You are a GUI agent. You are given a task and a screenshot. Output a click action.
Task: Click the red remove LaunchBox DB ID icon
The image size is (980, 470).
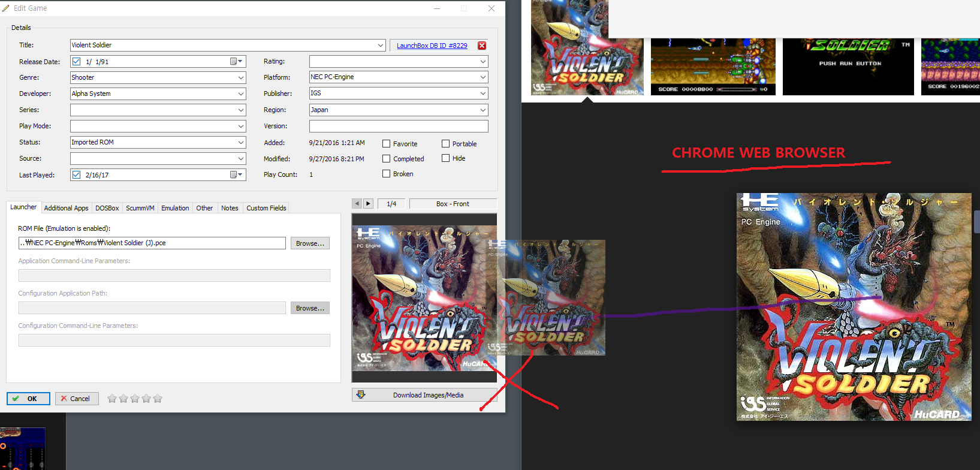pos(482,46)
